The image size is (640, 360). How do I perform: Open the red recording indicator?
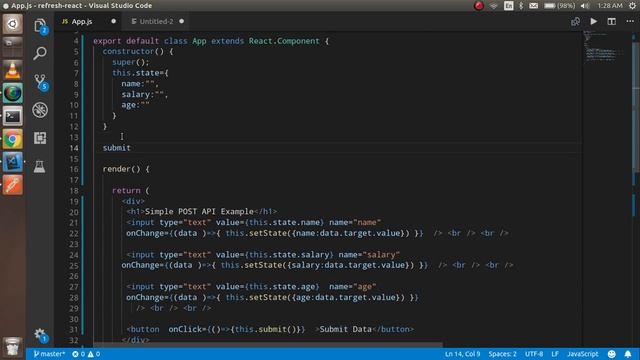pos(479,6)
